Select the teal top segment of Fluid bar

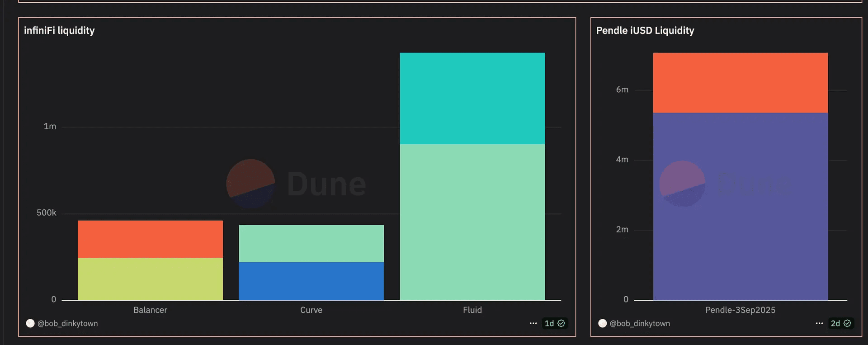tap(472, 99)
